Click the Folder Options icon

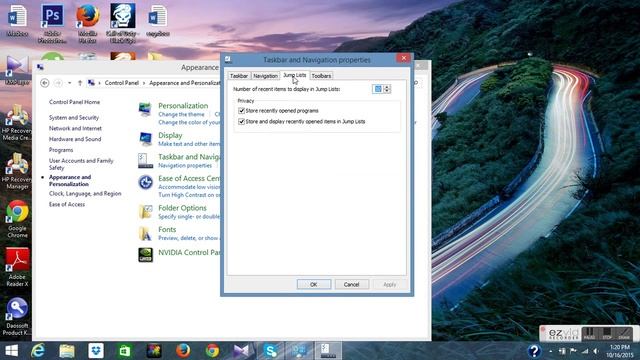pos(145,211)
